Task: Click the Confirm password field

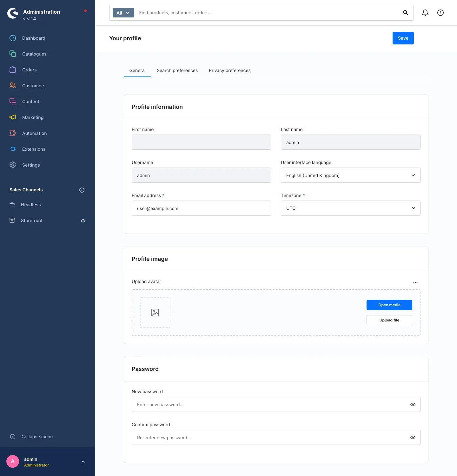Action: tap(276, 437)
